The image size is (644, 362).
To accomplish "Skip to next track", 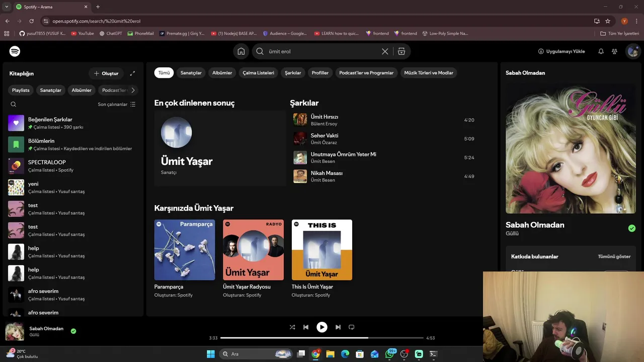I will [x=338, y=327].
